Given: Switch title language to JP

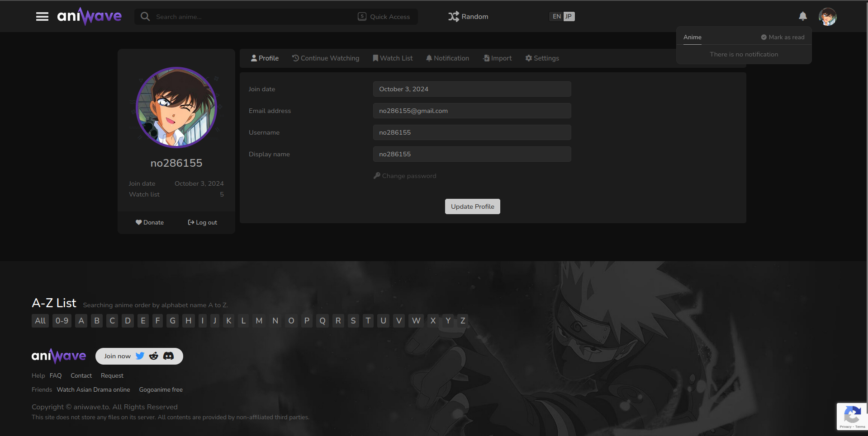Looking at the screenshot, I should pos(569,17).
